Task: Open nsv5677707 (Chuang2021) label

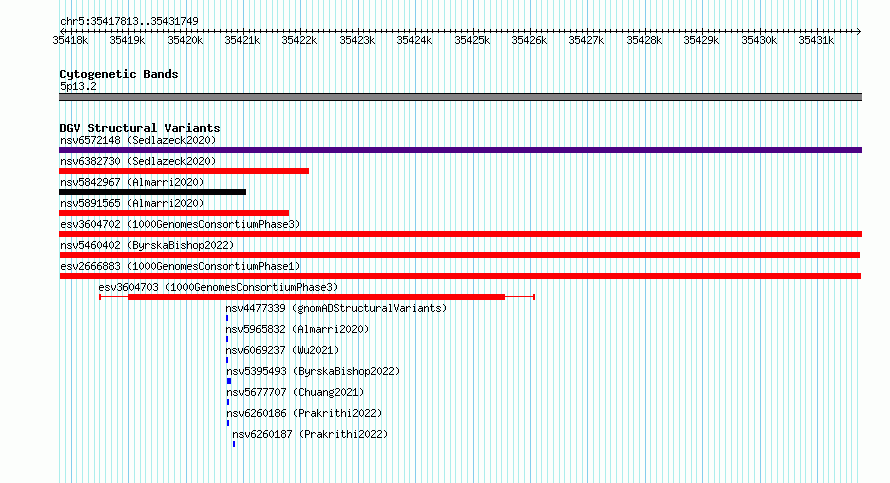Action: tap(295, 392)
